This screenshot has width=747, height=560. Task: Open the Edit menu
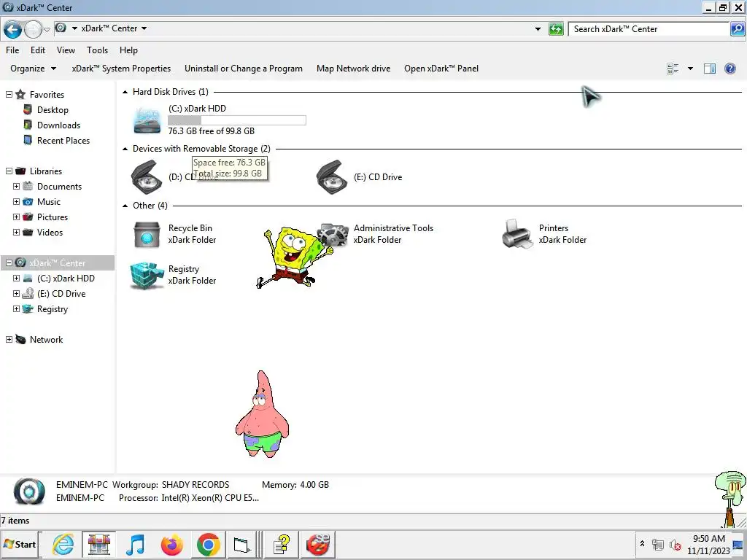38,50
